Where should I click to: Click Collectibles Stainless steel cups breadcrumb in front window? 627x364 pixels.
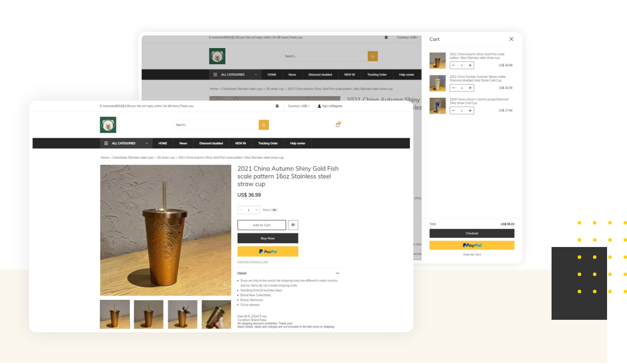tap(133, 158)
